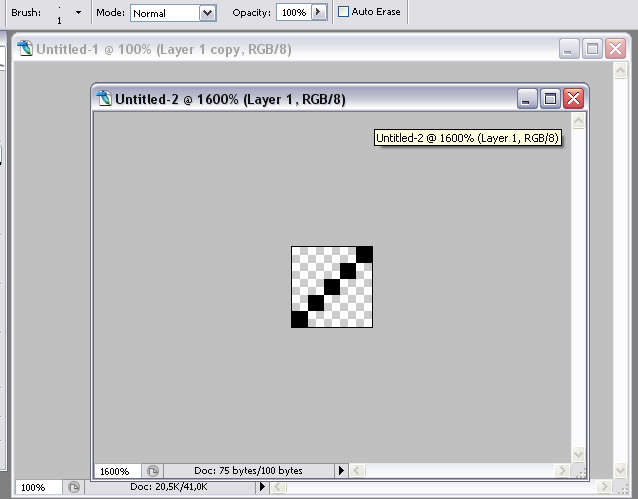This screenshot has height=499, width=638.
Task: Click Untitled-2 vertical scrollbar up arrow
Action: 578,120
